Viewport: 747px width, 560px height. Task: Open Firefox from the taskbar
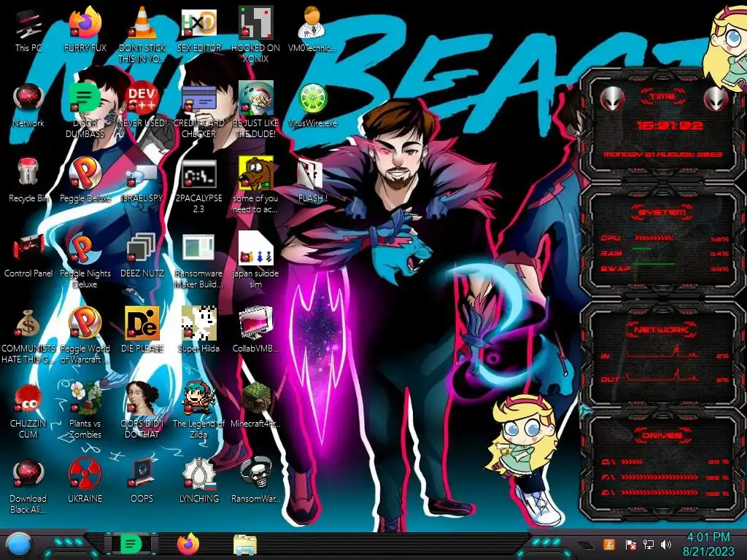(x=188, y=544)
